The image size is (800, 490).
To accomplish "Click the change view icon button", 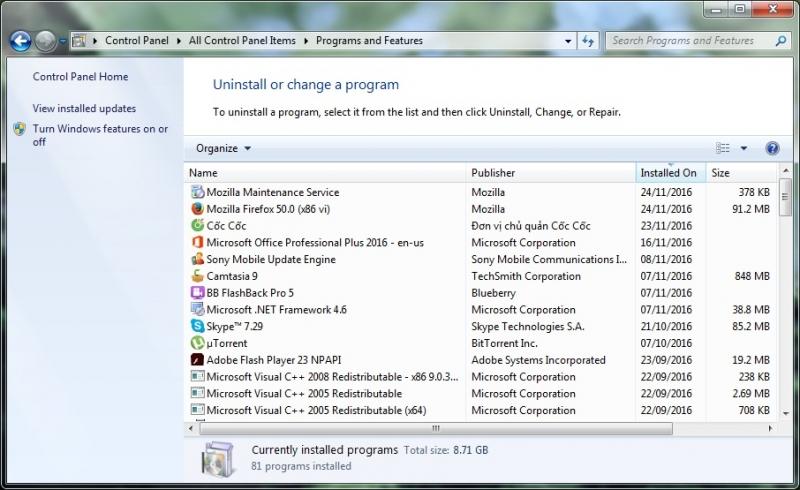I will click(722, 148).
